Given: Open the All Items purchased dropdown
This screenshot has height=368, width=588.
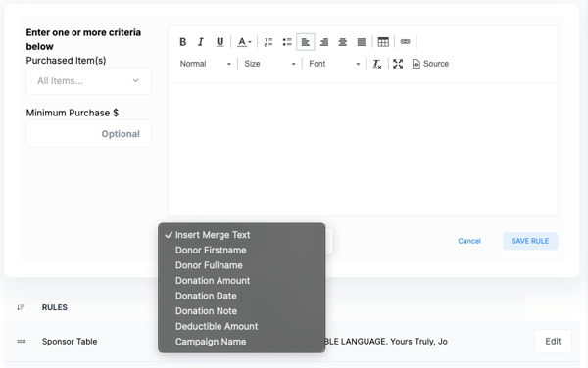Looking at the screenshot, I should pyautogui.click(x=88, y=81).
